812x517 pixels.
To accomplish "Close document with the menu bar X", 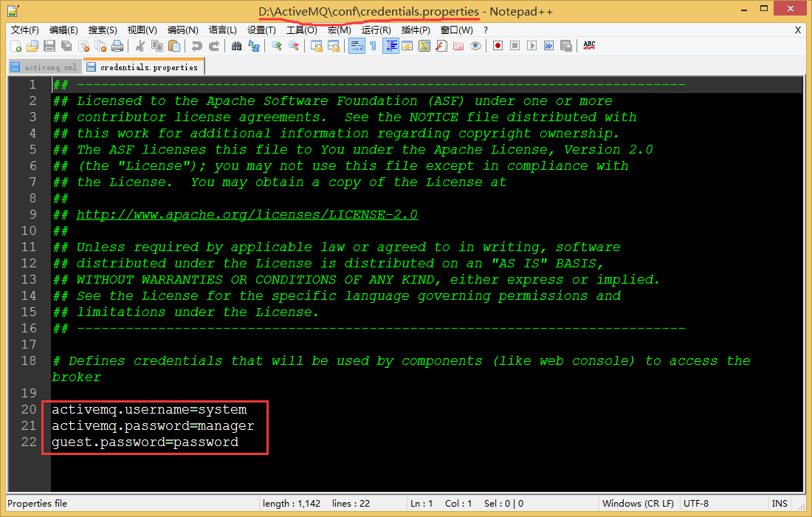I will pyautogui.click(x=798, y=30).
